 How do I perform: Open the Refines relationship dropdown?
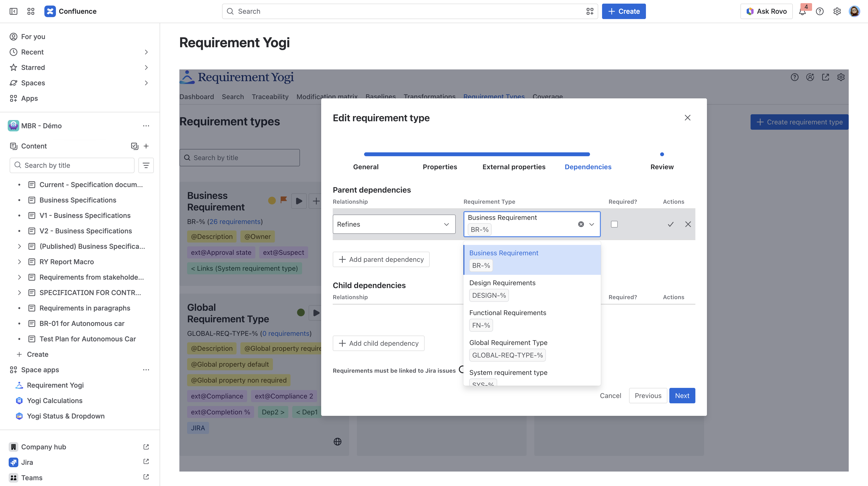[394, 224]
